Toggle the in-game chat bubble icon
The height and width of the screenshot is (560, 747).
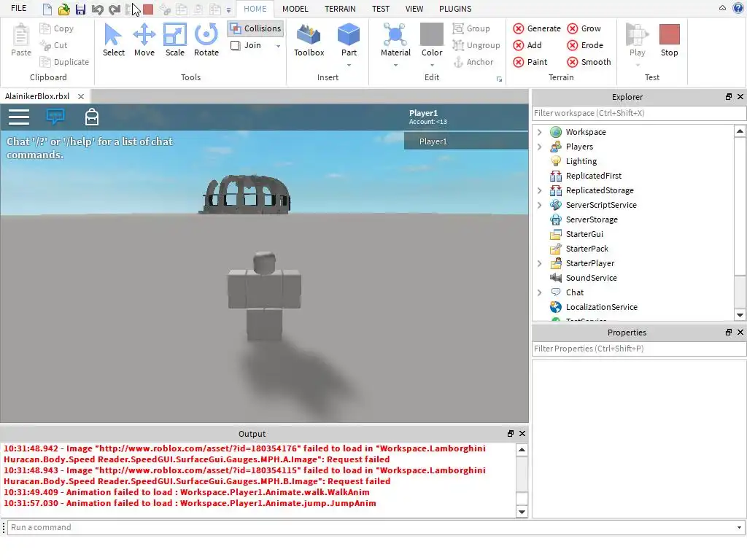pyautogui.click(x=55, y=116)
